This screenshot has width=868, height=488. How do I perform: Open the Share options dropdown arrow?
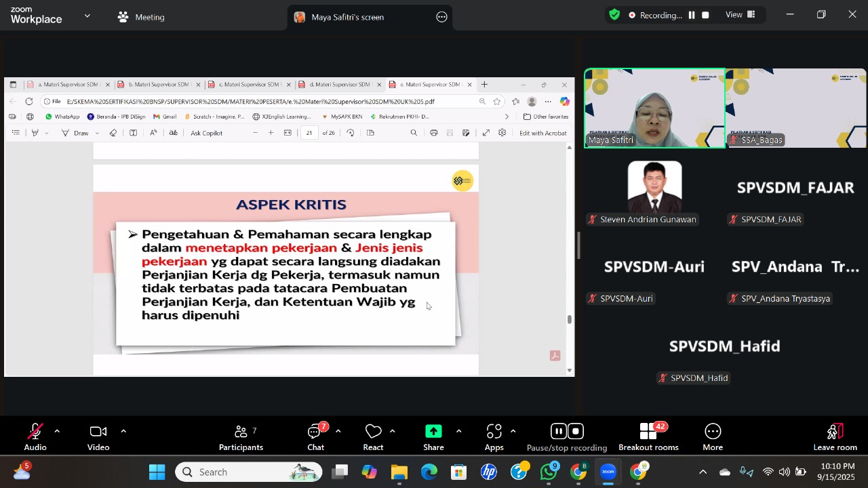point(459,430)
